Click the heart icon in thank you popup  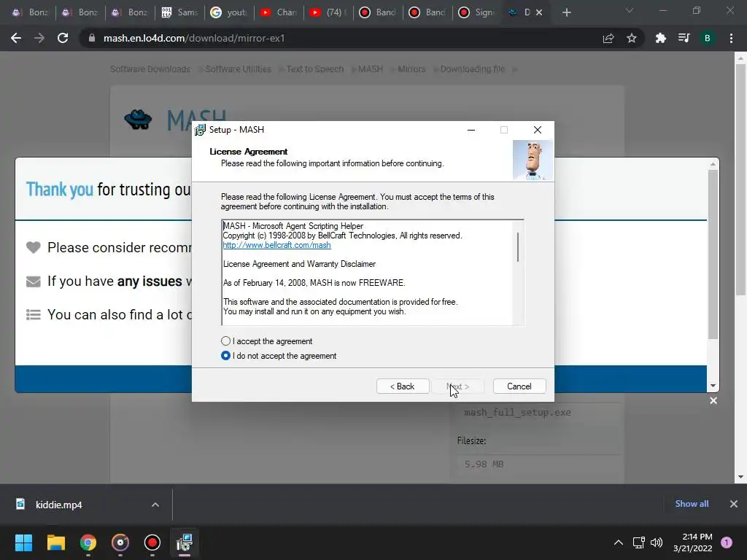click(x=34, y=248)
